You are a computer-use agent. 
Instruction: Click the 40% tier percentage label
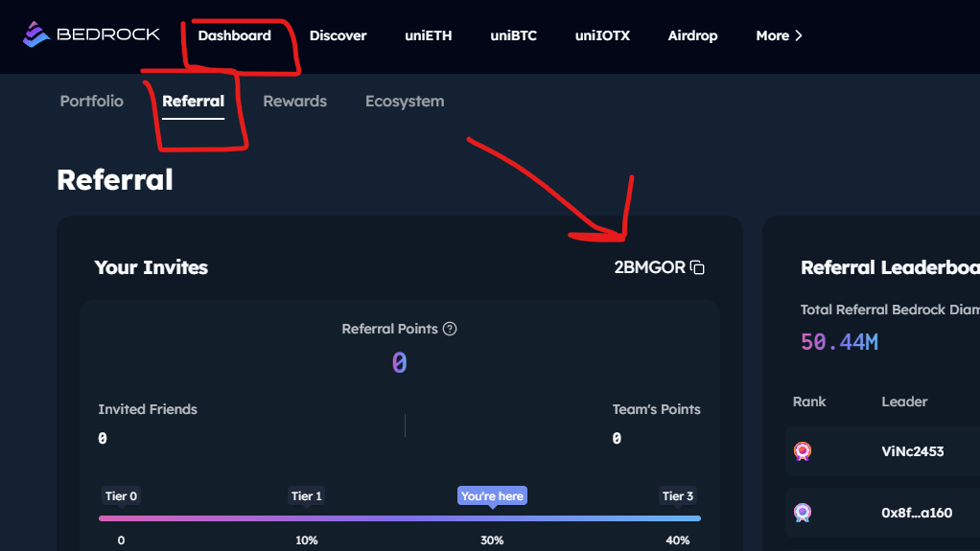click(678, 540)
